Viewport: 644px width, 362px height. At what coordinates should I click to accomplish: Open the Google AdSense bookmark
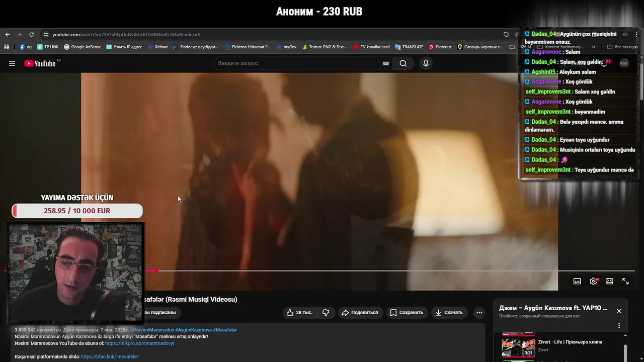83,47
